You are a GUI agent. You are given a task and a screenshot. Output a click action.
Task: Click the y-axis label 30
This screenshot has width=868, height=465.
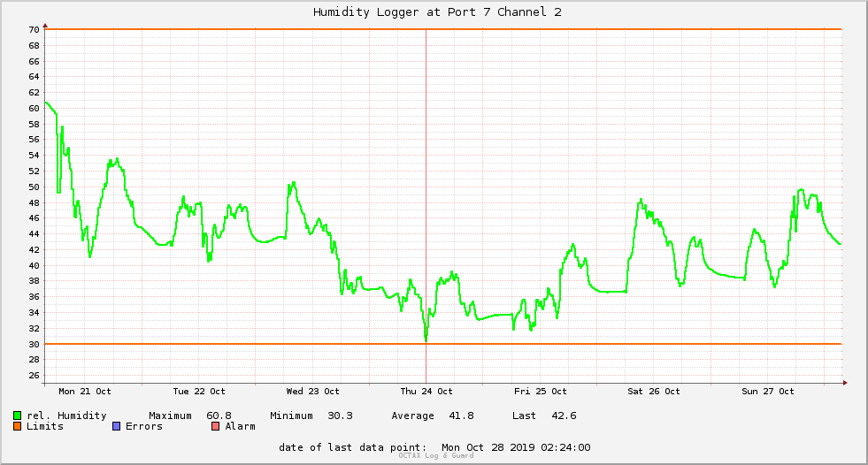click(35, 344)
